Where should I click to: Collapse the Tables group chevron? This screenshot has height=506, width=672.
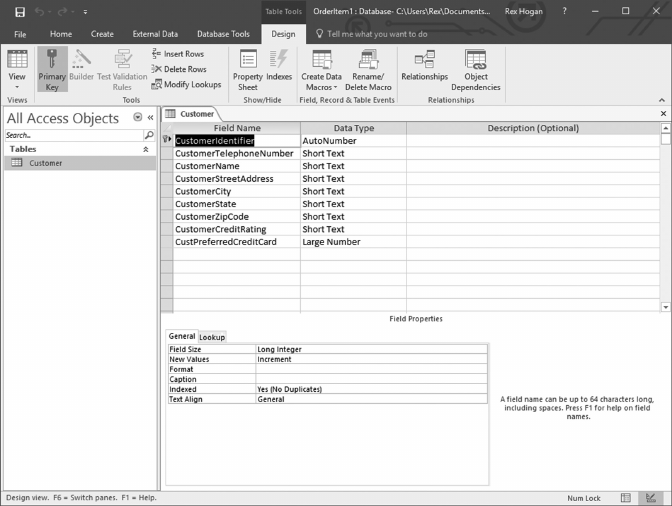click(x=146, y=149)
